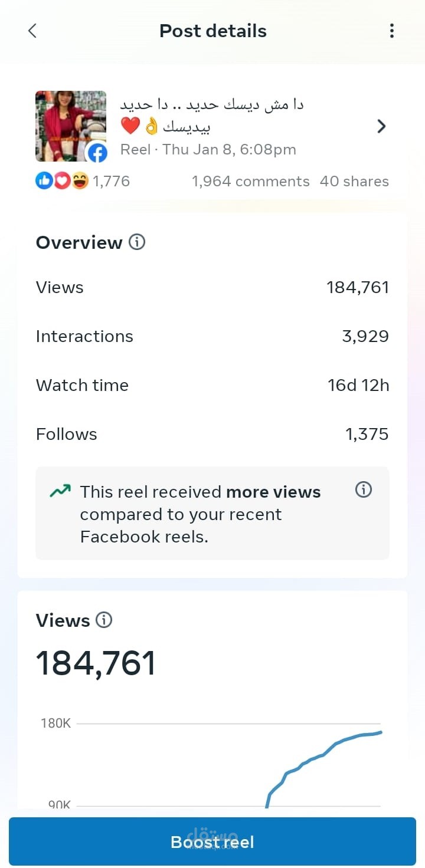The width and height of the screenshot is (425, 868).
Task: Tap the info icon beside Views heading
Action: 104,620
